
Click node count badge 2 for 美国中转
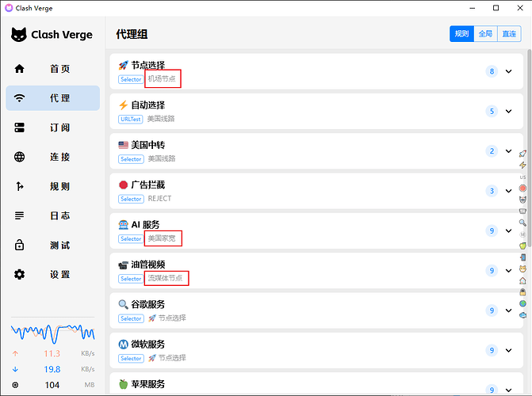(x=492, y=151)
